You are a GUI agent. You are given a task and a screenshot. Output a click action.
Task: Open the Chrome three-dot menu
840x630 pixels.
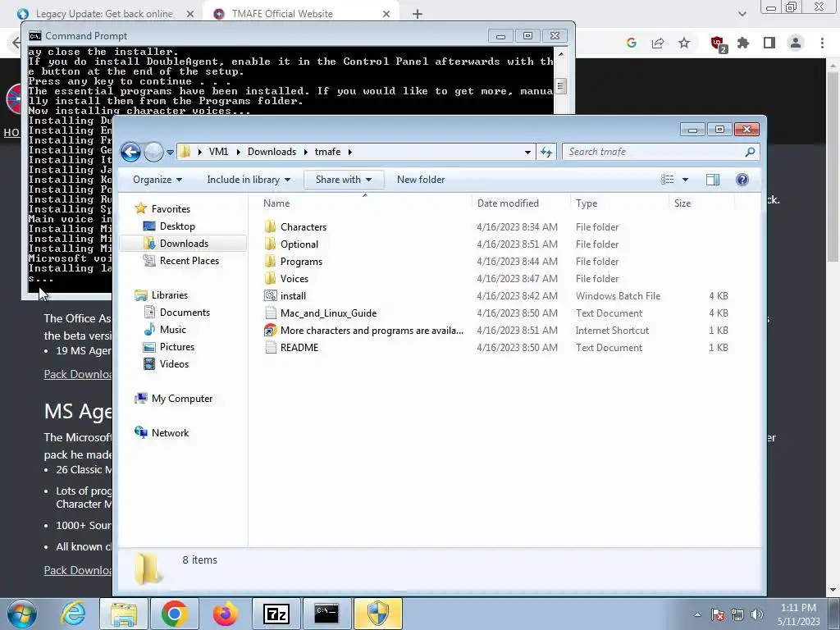[822, 43]
